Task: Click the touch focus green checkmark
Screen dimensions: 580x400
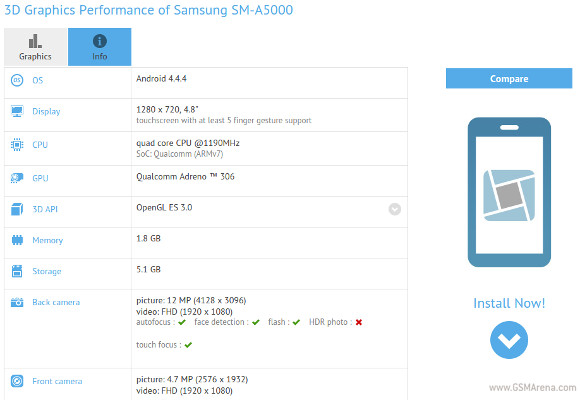Action: 188,345
